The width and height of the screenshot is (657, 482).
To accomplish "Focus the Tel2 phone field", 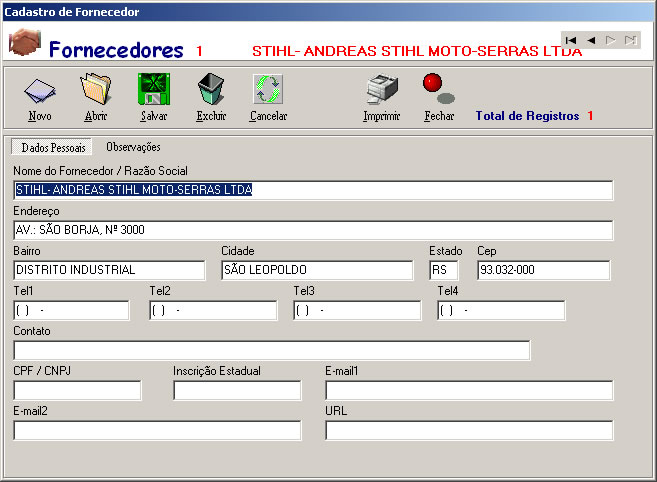I will pyautogui.click(x=213, y=310).
